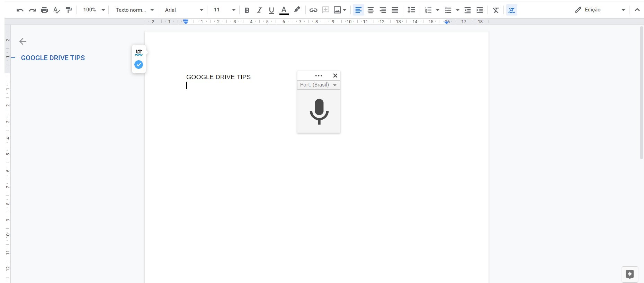Open the text color picker
Screen dimensions: 644x283
click(284, 10)
